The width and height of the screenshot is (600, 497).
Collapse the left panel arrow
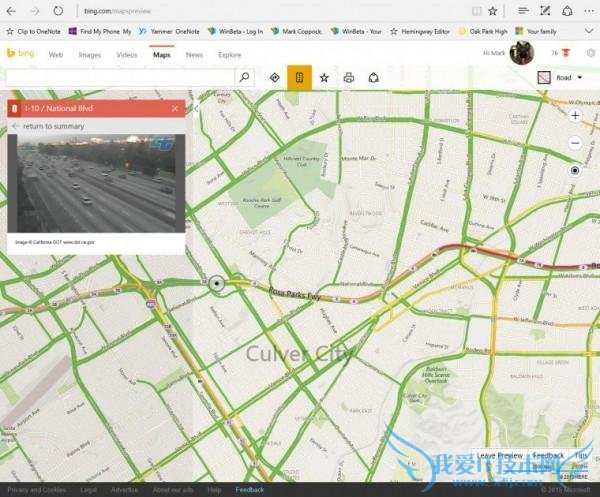coord(196,109)
